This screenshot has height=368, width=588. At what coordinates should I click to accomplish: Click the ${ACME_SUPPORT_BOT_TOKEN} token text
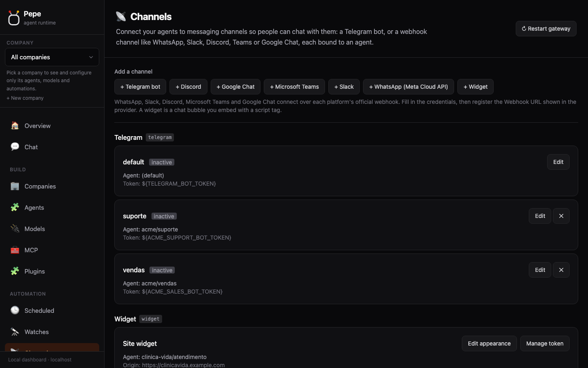[x=187, y=238]
